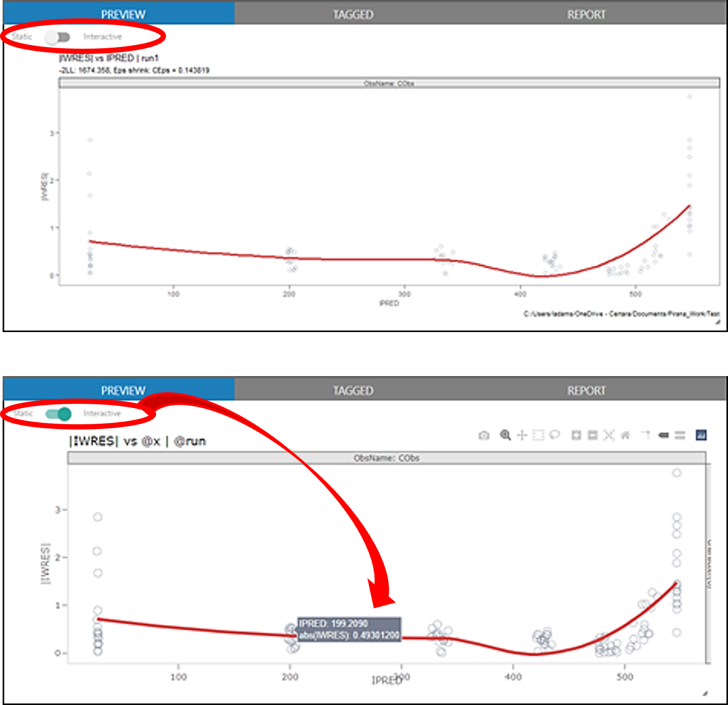Enable compare data on hover mode
This screenshot has height=705, width=728.
tap(680, 435)
